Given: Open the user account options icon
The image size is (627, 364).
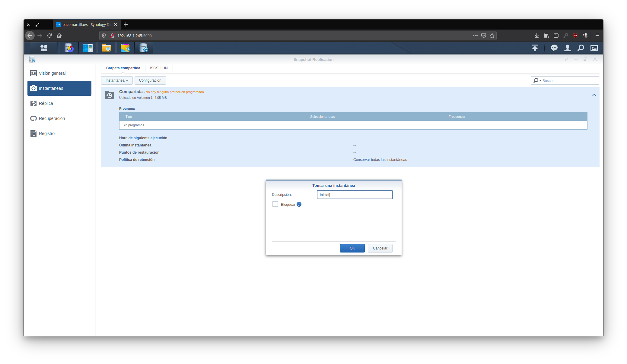Looking at the screenshot, I should (x=567, y=48).
